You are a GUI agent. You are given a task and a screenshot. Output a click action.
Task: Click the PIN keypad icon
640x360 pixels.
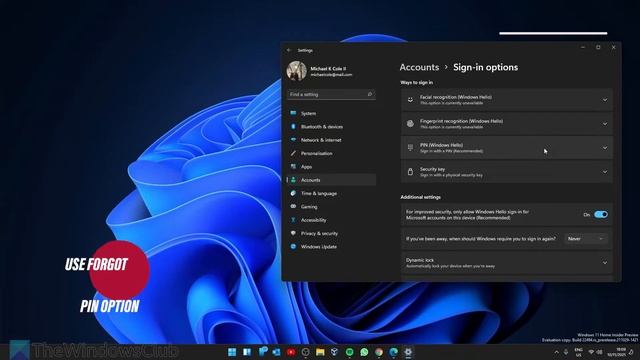(410, 148)
